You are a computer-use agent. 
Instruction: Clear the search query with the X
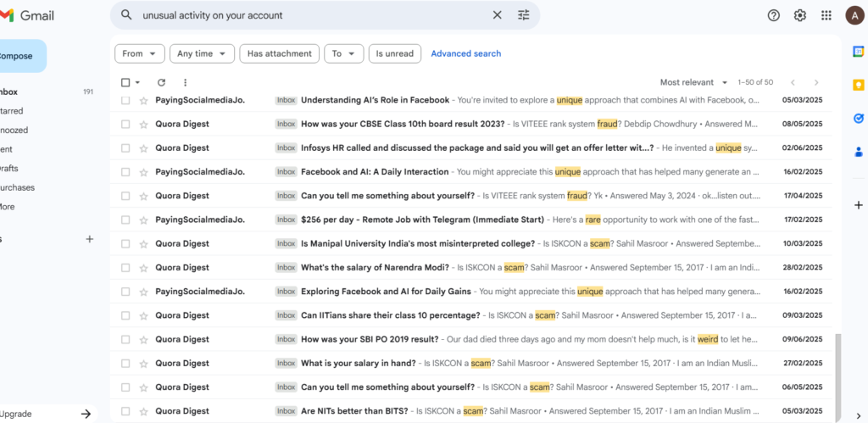[497, 15]
